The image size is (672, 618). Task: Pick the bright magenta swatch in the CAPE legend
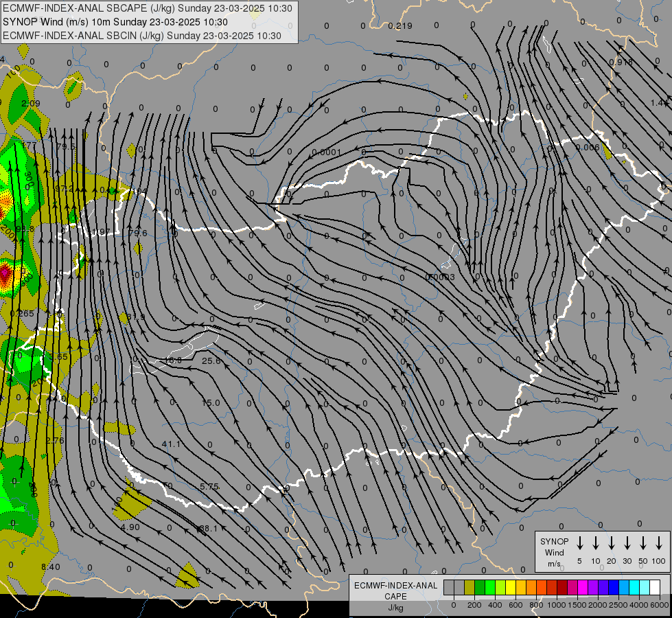(x=583, y=588)
